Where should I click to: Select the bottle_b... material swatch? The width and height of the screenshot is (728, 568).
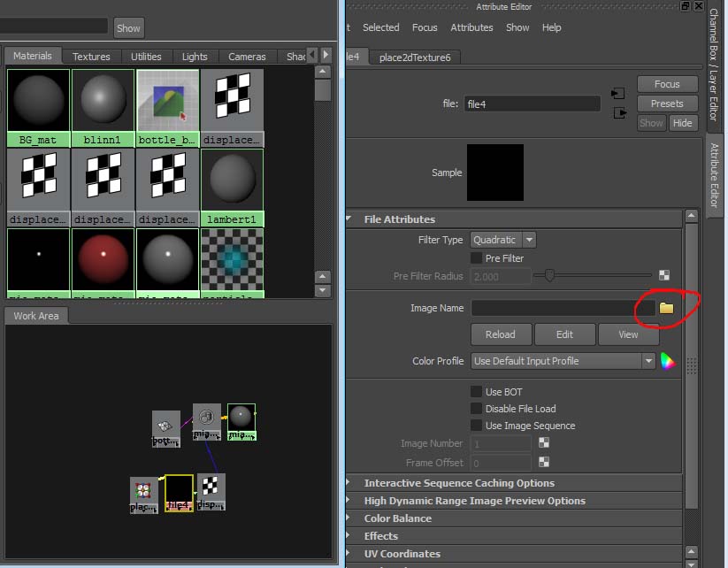(x=167, y=108)
